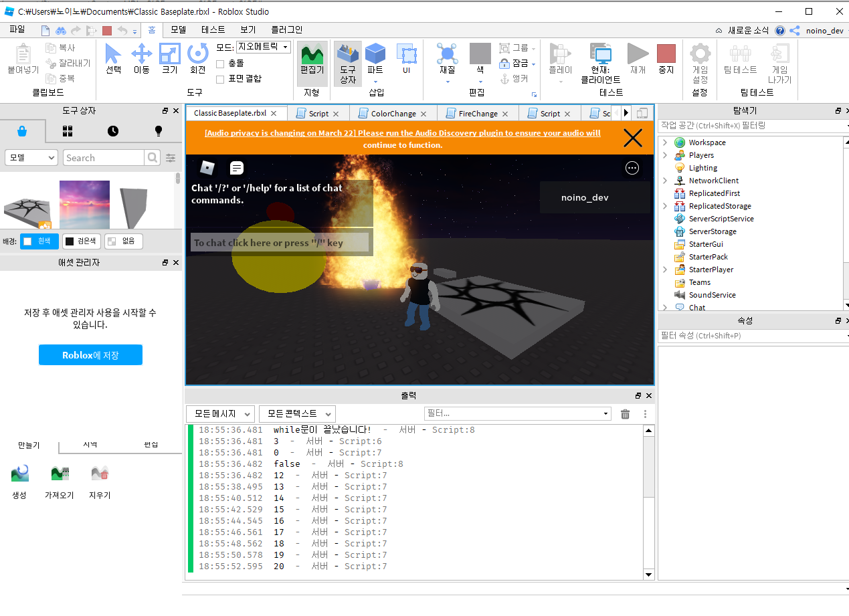Open the three-dot menu in viewport
Screen dimensions: 849x616
click(x=632, y=168)
